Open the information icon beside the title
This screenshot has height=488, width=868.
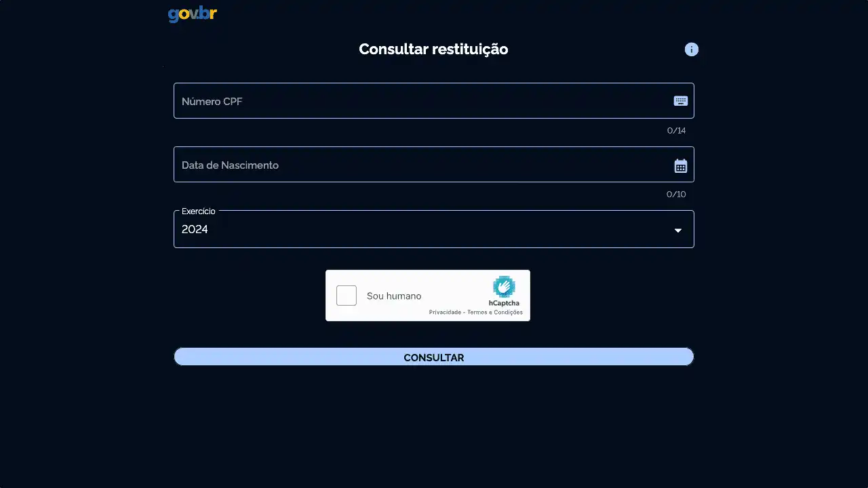coord(691,49)
